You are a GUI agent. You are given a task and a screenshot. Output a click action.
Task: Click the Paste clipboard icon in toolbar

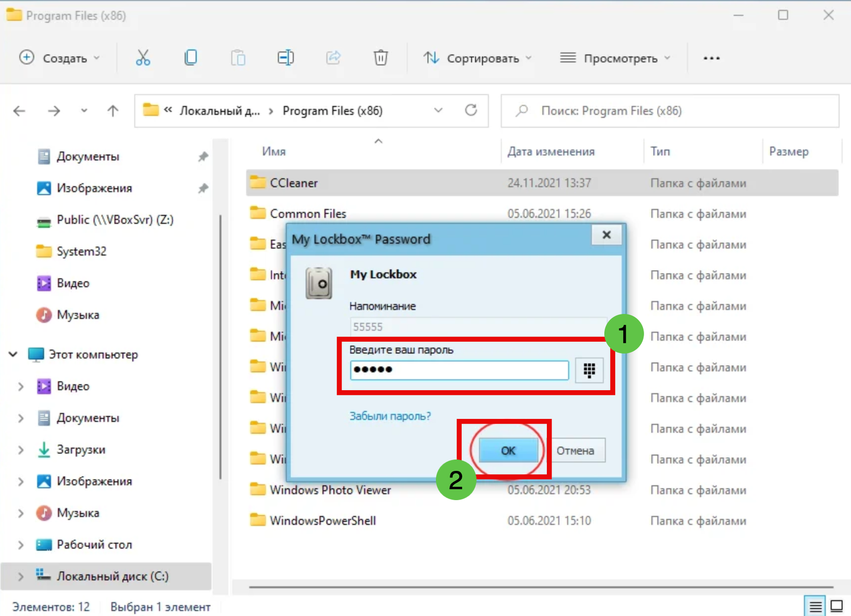(x=238, y=57)
